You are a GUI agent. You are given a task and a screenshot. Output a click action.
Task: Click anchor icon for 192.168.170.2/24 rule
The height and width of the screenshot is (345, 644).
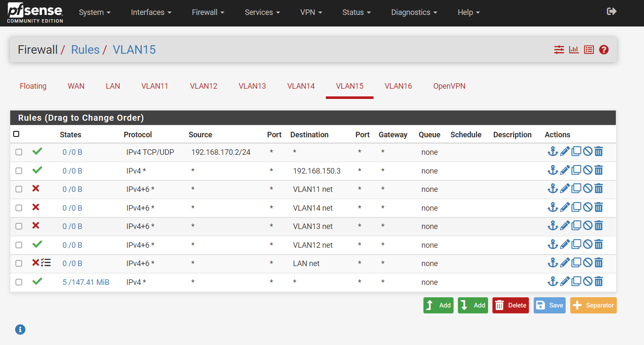[552, 151]
